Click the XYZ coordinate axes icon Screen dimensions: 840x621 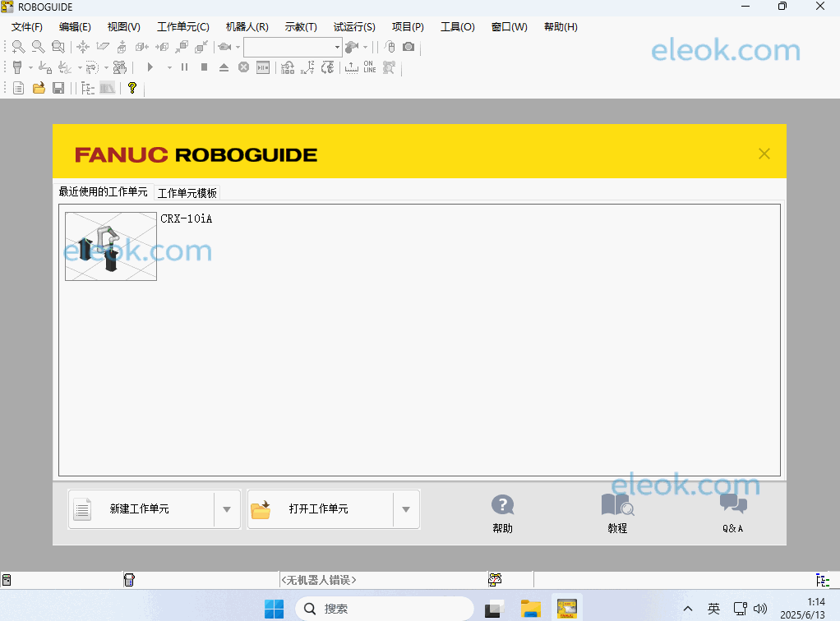tap(307, 67)
